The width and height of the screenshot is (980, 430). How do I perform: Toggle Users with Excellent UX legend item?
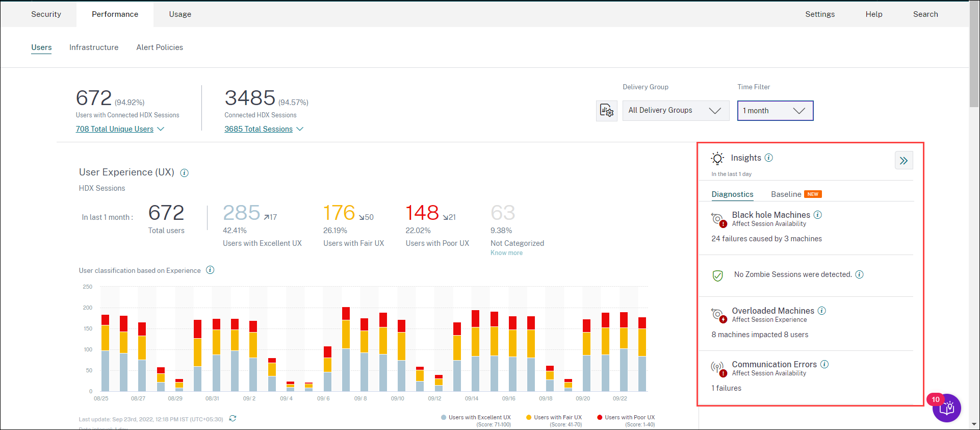point(476,418)
